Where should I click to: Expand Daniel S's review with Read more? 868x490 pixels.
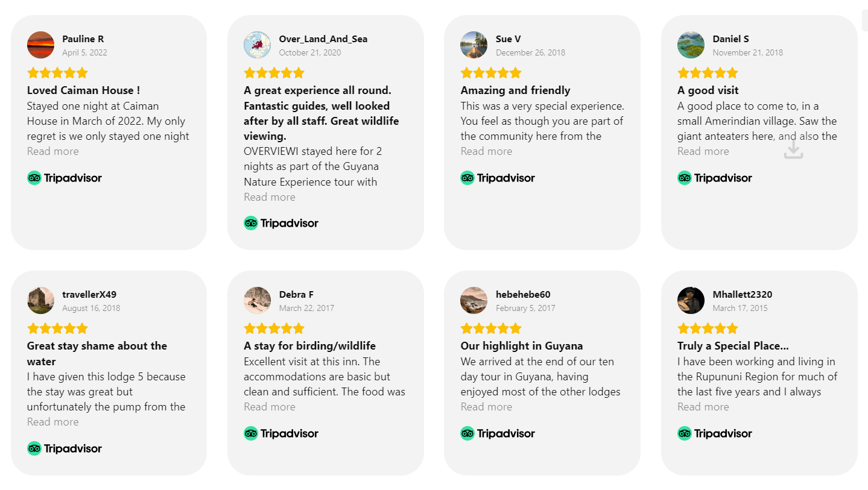(x=703, y=151)
